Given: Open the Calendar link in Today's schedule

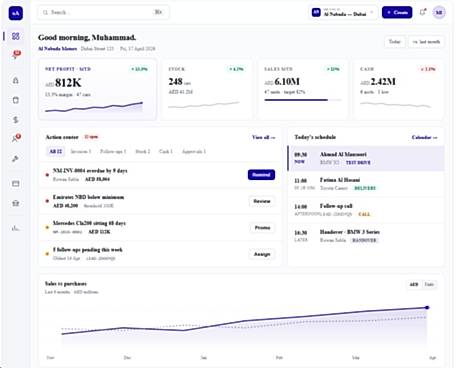Looking at the screenshot, I should tap(424, 137).
